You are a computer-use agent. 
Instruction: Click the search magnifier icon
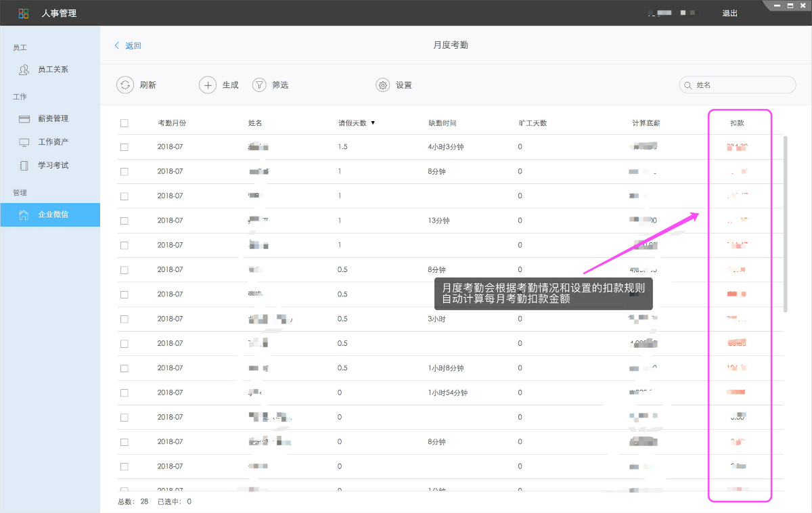pyautogui.click(x=689, y=85)
